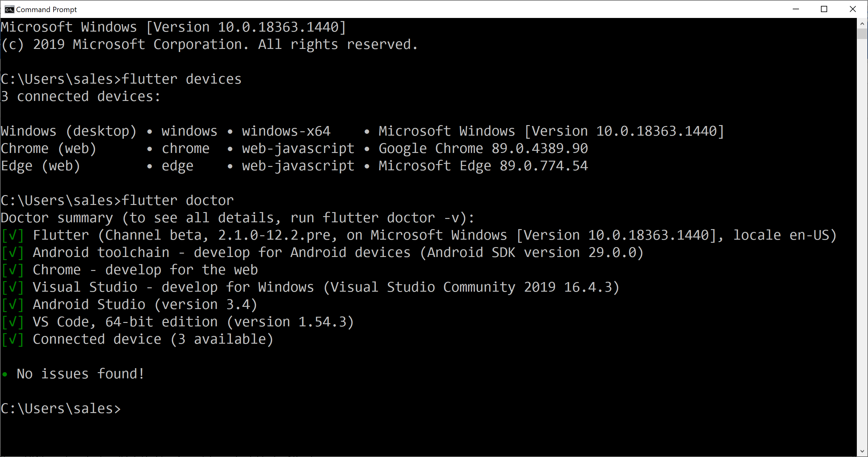The image size is (868, 457).
Task: Click the checkmark next to Android toolchain
Action: (12, 253)
